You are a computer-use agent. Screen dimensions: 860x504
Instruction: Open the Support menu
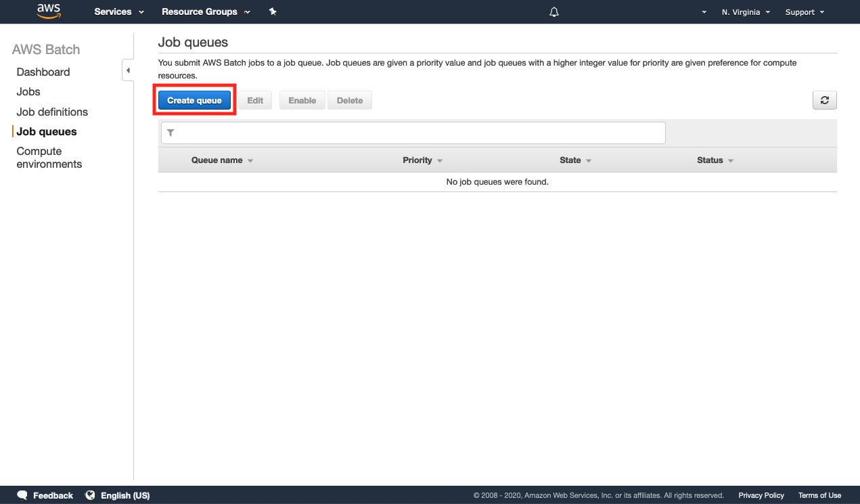pyautogui.click(x=805, y=12)
